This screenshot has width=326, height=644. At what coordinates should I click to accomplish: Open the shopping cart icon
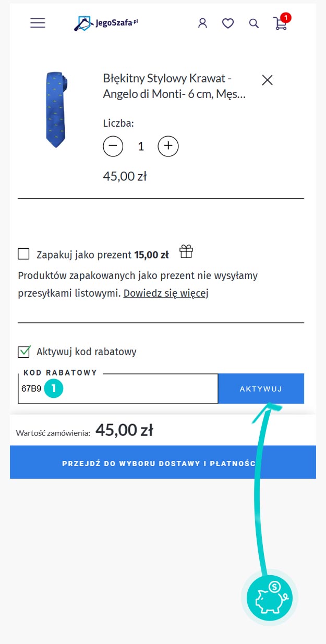(280, 23)
